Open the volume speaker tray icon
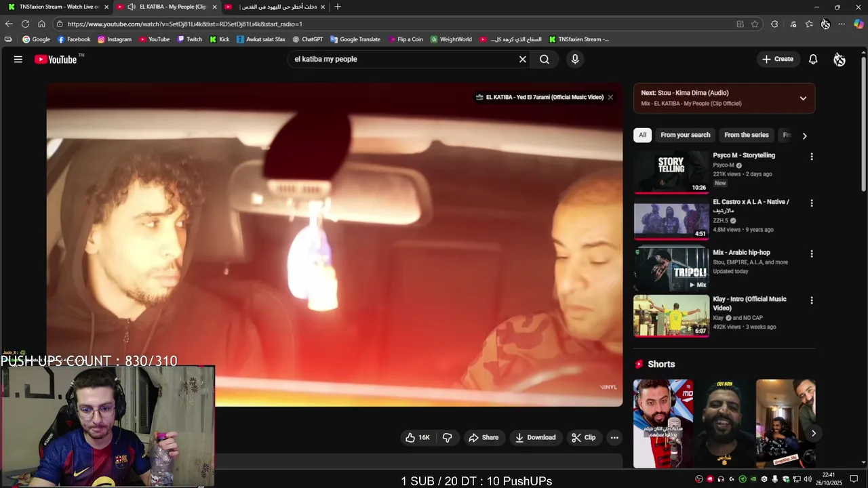 [x=808, y=479]
